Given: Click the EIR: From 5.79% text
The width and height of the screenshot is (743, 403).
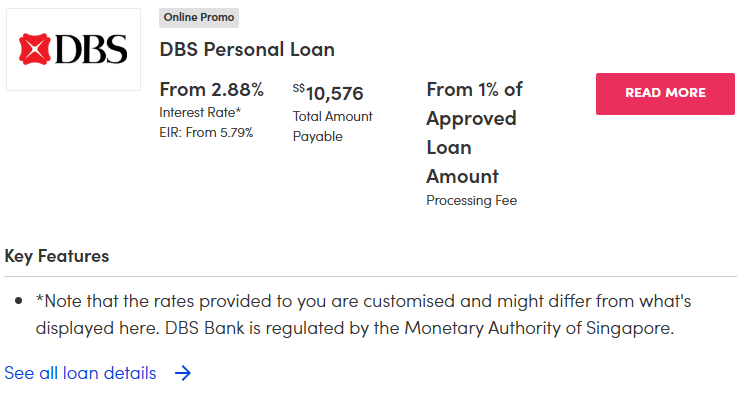Looking at the screenshot, I should (x=206, y=132).
